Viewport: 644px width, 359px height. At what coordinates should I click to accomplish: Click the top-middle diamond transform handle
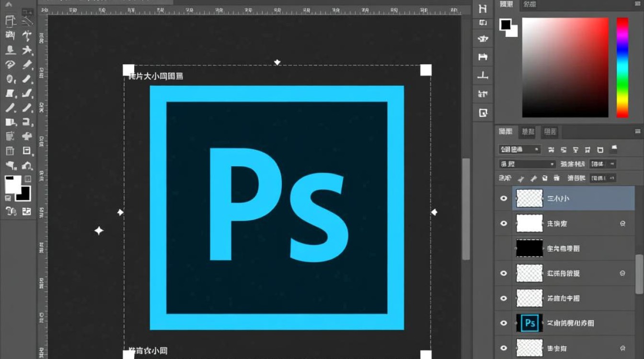coord(277,62)
